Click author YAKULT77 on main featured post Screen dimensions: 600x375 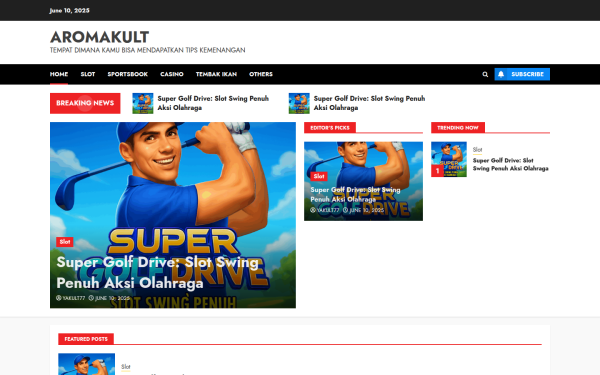click(73, 298)
